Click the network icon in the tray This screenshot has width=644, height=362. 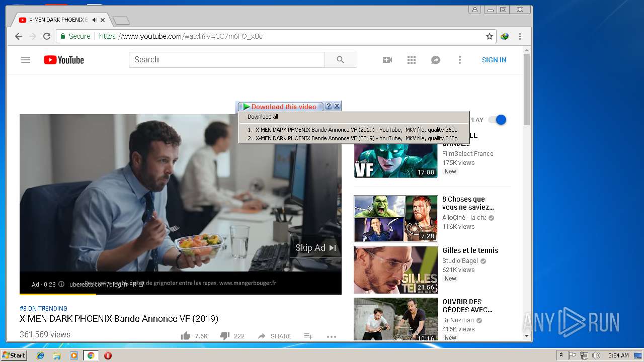(584, 355)
